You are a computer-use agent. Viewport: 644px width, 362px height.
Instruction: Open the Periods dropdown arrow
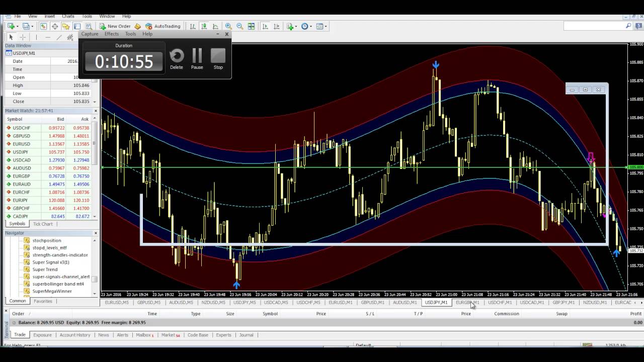311,26
